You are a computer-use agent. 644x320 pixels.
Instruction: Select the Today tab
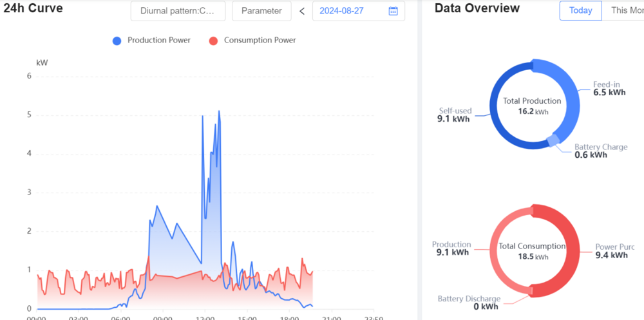(580, 10)
